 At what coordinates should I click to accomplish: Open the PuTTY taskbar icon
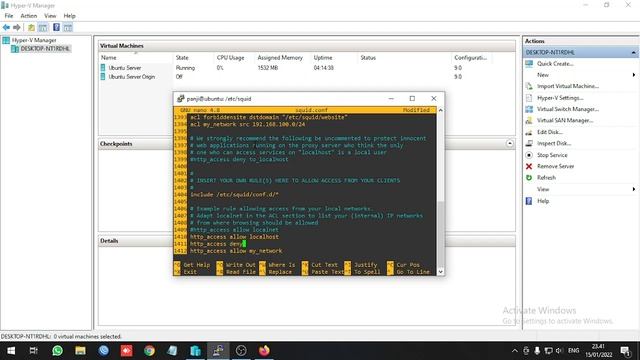click(x=218, y=351)
